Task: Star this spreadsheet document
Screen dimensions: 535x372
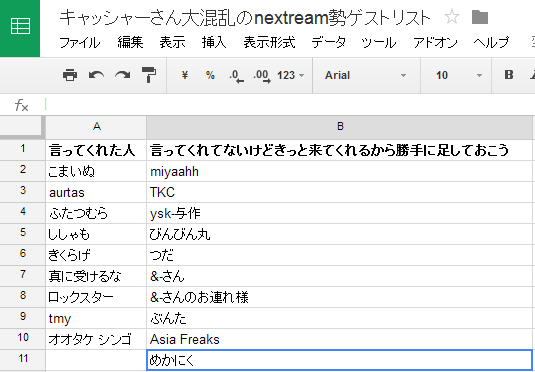Action: pos(452,17)
